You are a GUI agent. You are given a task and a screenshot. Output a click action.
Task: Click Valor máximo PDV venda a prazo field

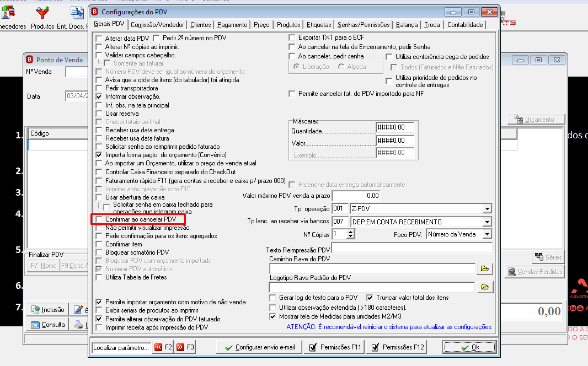(x=356, y=196)
